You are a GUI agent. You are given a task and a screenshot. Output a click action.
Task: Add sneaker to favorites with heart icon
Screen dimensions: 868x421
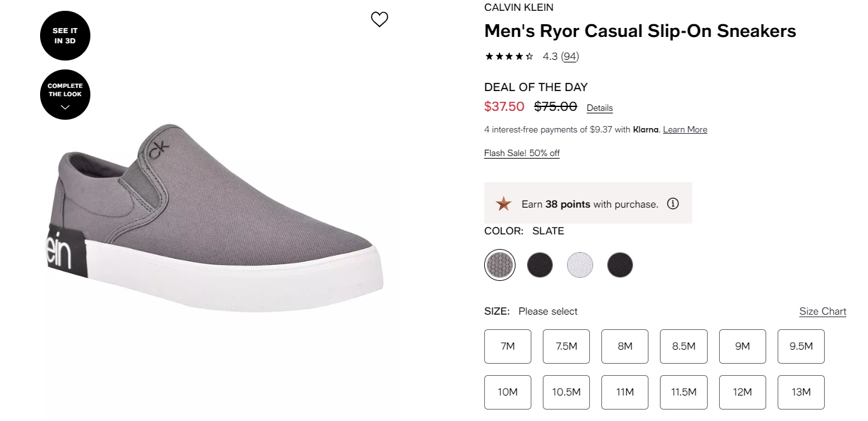(379, 20)
